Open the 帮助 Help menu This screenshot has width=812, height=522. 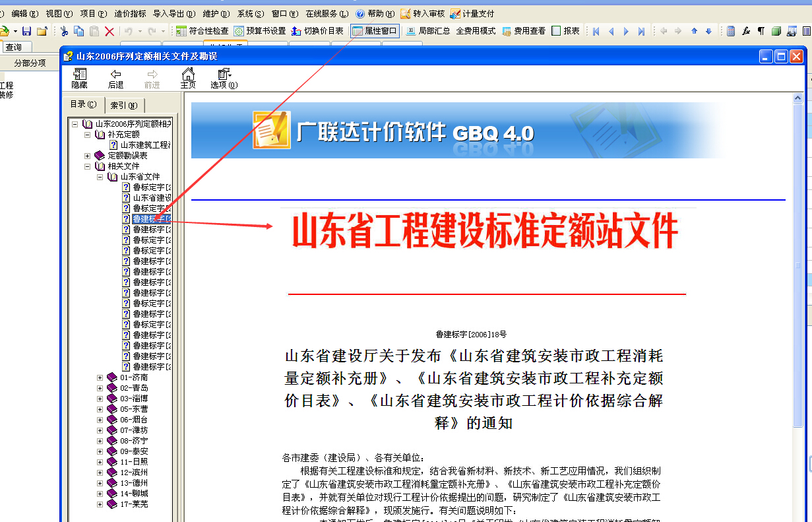click(x=375, y=13)
